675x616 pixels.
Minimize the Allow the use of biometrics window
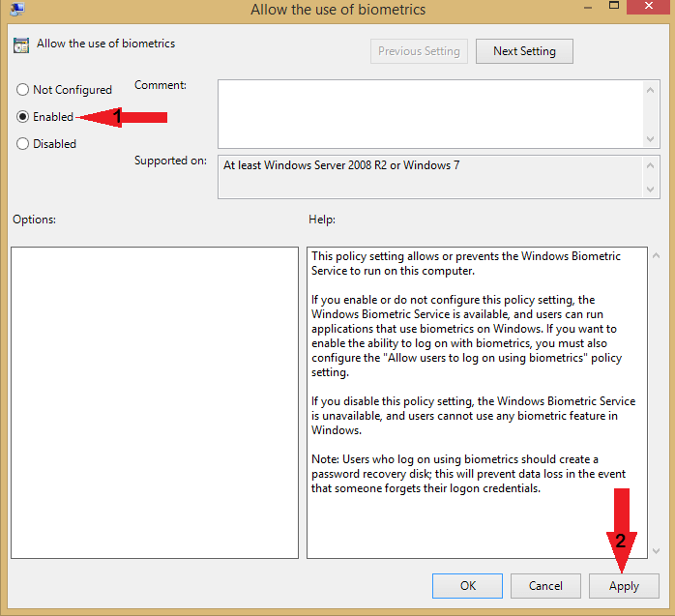coord(588,8)
